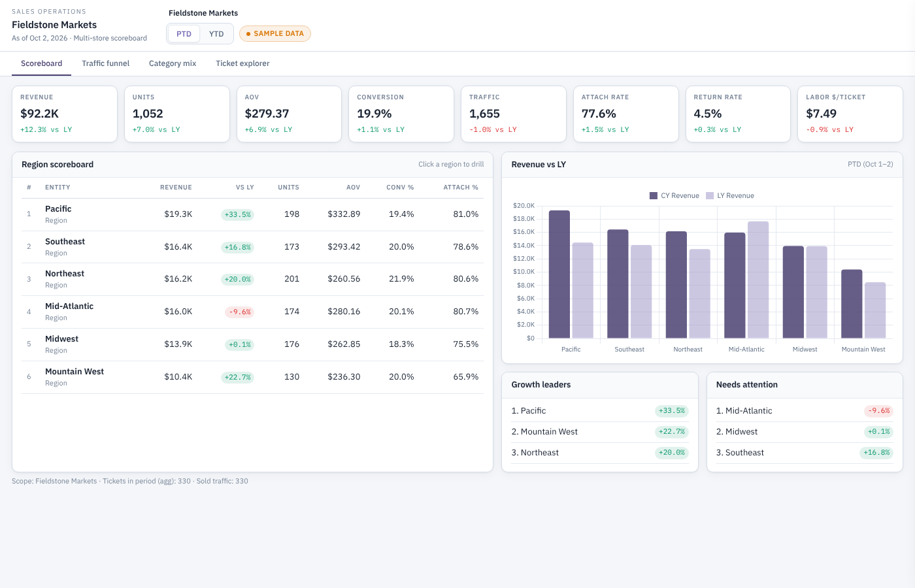The height and width of the screenshot is (588, 915).
Task: Switch to the PTD period toggle
Action: pyautogui.click(x=184, y=34)
